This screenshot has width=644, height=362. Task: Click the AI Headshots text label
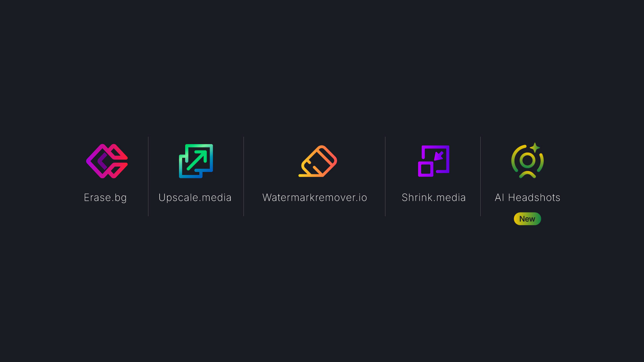528,198
